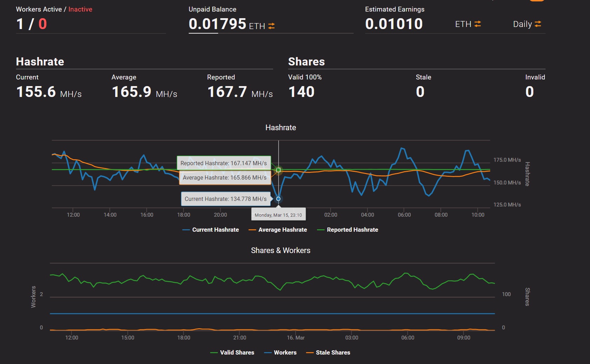The width and height of the screenshot is (590, 364).
Task: Click the 06:00 hashrate chart time label
Action: tap(404, 215)
